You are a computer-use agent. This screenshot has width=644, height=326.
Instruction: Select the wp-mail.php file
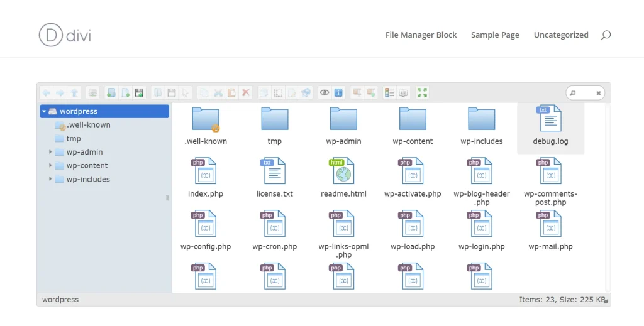[x=550, y=230]
